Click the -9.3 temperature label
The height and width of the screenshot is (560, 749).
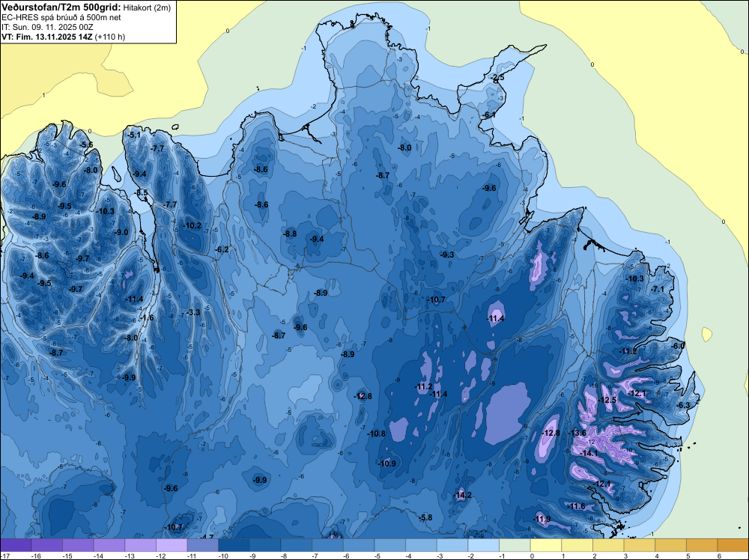tap(447, 255)
